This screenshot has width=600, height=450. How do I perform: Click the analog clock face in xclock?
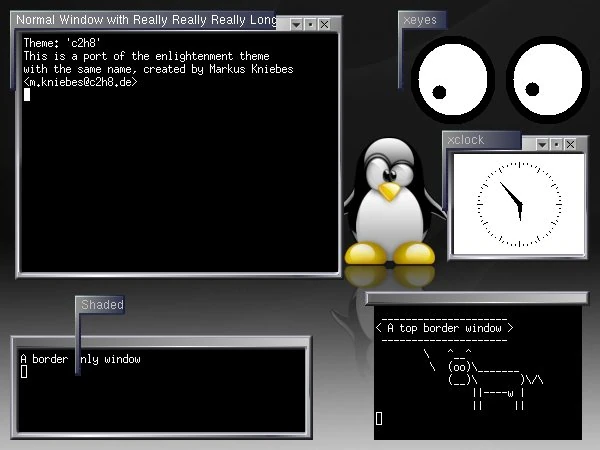(519, 204)
